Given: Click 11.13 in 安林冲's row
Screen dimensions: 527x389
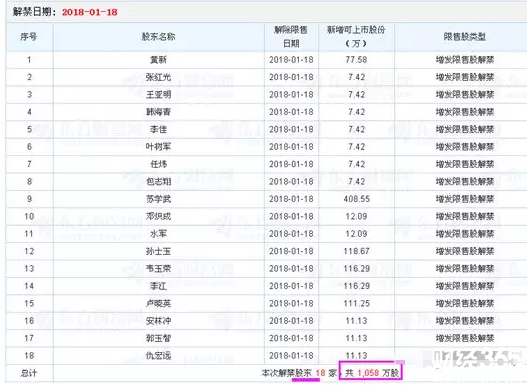Looking at the screenshot, I should [x=356, y=321].
